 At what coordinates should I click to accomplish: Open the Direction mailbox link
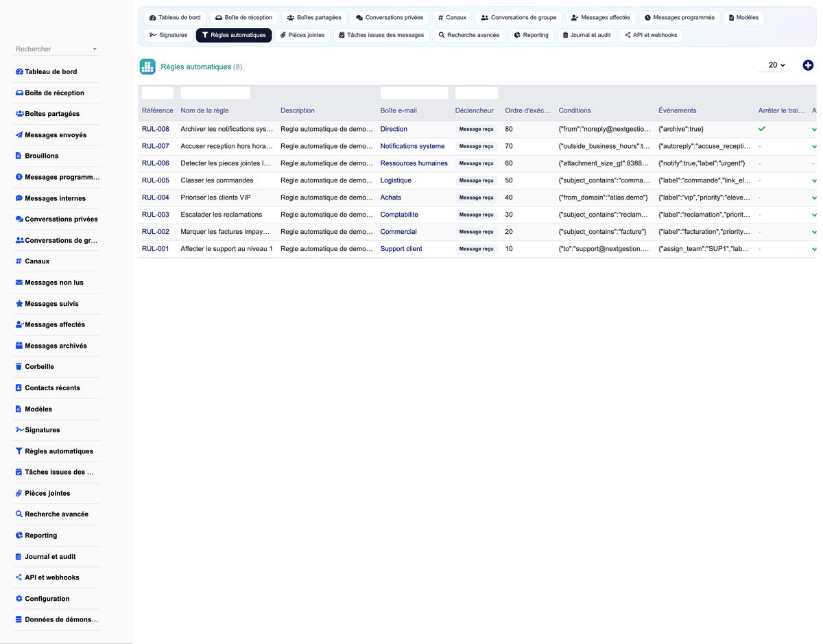pos(394,129)
